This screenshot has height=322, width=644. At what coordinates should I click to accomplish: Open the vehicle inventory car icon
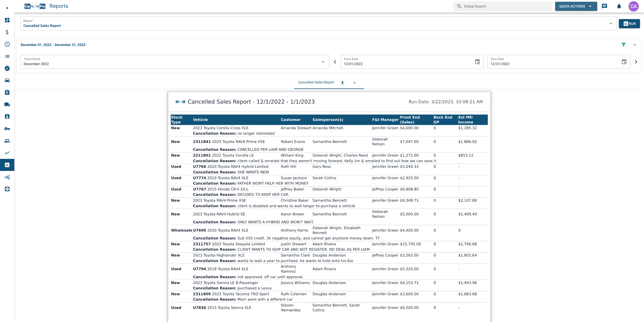[7, 80]
